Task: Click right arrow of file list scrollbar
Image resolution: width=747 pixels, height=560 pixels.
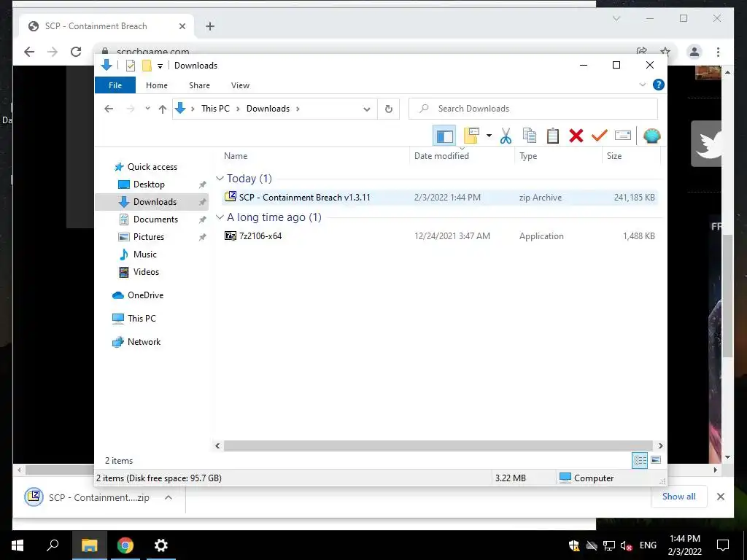Action: click(660, 446)
